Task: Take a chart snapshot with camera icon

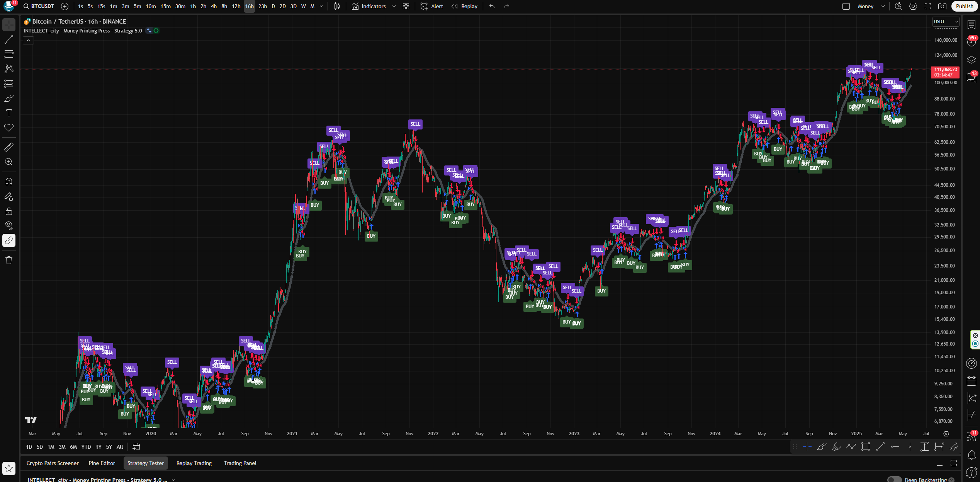Action: [x=943, y=6]
